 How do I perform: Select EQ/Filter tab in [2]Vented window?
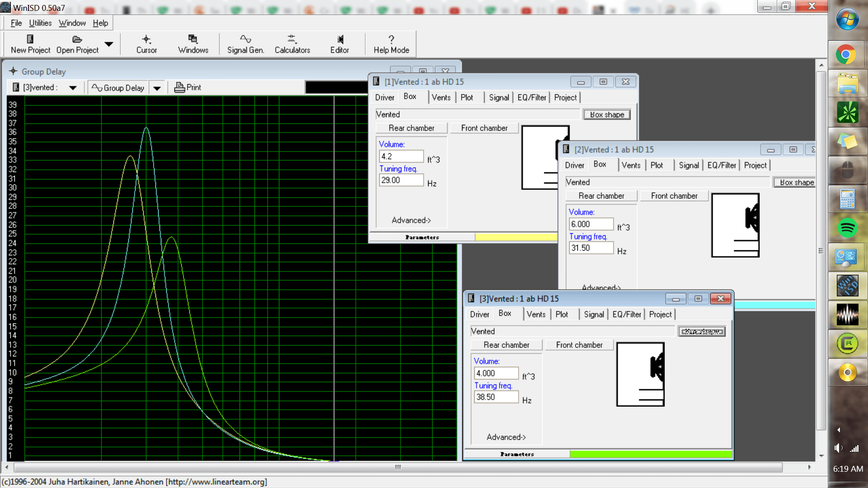(x=722, y=165)
